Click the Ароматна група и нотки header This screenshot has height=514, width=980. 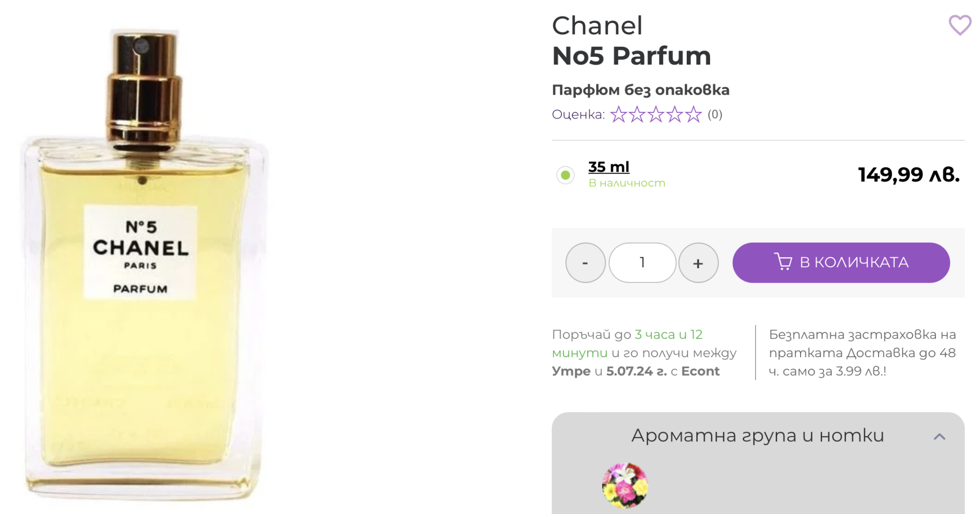pyautogui.click(x=757, y=436)
